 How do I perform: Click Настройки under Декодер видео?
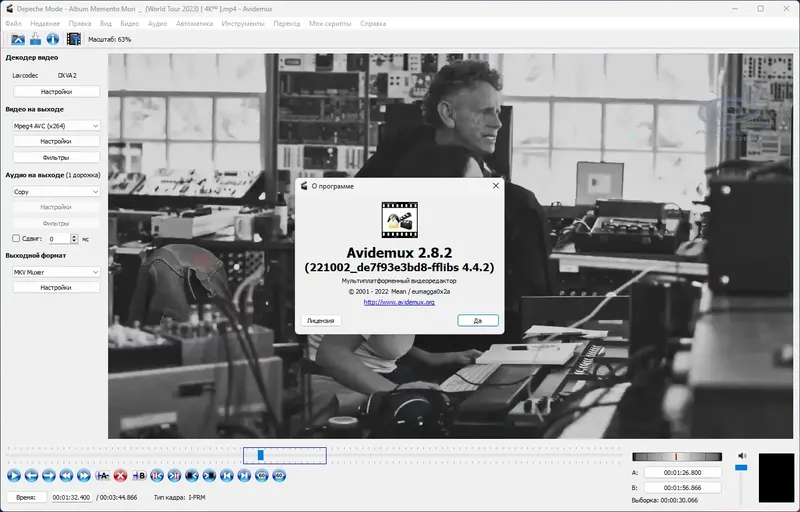(56, 92)
